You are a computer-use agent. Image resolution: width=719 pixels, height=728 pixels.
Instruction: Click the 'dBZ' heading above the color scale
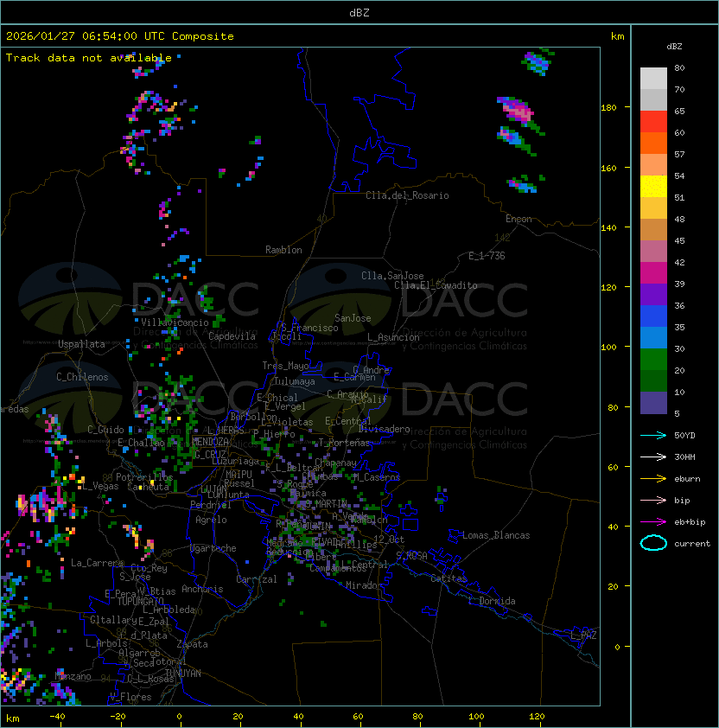coord(674,47)
